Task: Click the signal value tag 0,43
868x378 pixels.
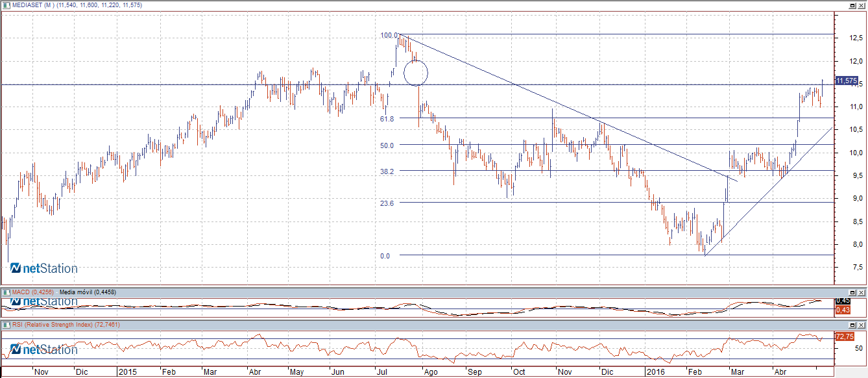Action: click(843, 310)
